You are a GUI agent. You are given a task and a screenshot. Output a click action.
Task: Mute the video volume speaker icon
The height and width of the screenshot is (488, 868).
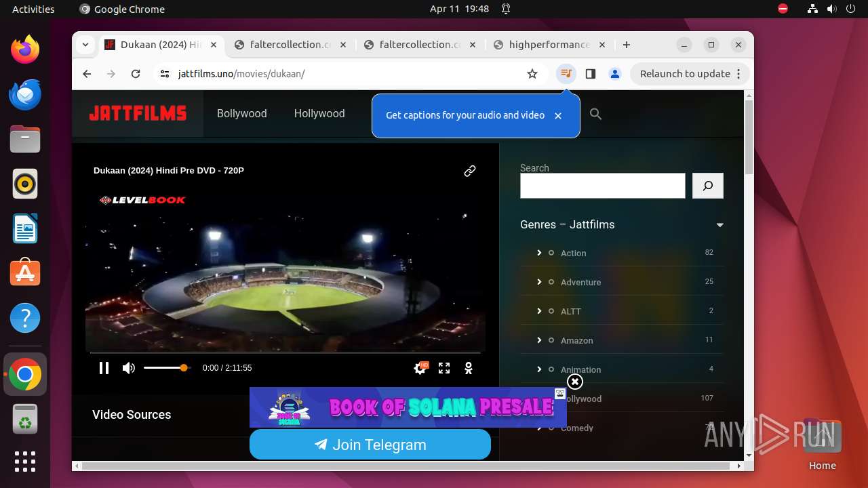128,368
